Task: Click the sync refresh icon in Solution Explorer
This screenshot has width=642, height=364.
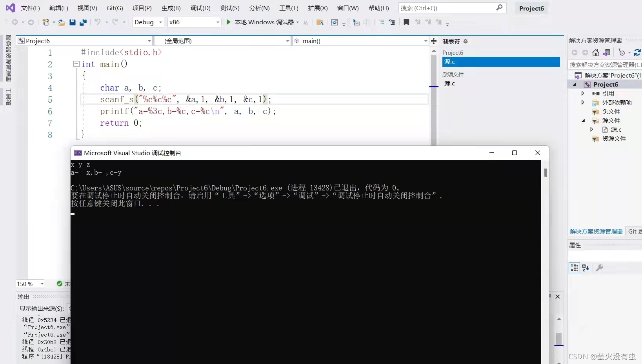Action: tap(637, 53)
